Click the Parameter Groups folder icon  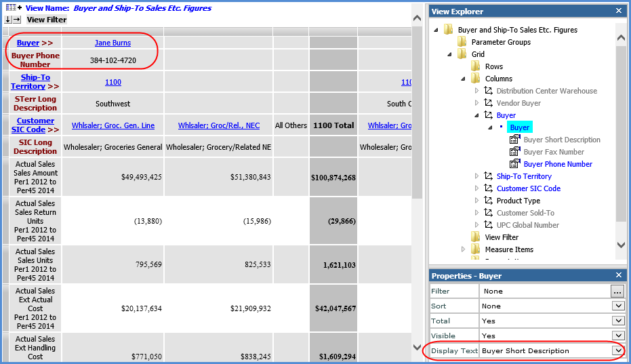462,42
